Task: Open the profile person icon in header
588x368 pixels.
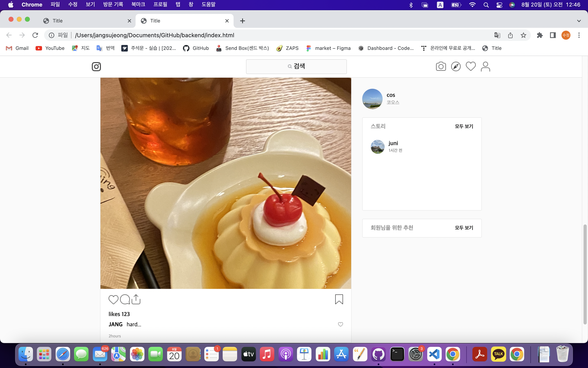Action: point(486,66)
